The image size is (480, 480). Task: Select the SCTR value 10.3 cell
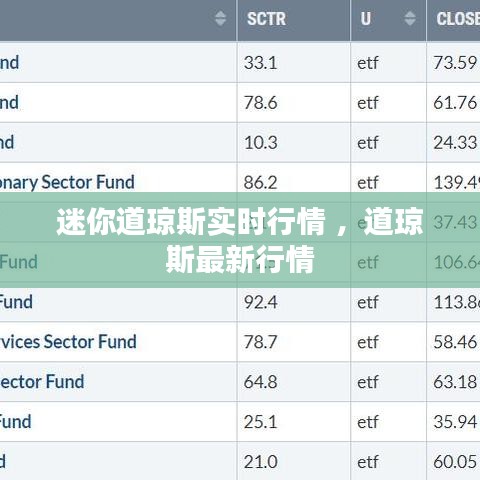click(x=294, y=142)
